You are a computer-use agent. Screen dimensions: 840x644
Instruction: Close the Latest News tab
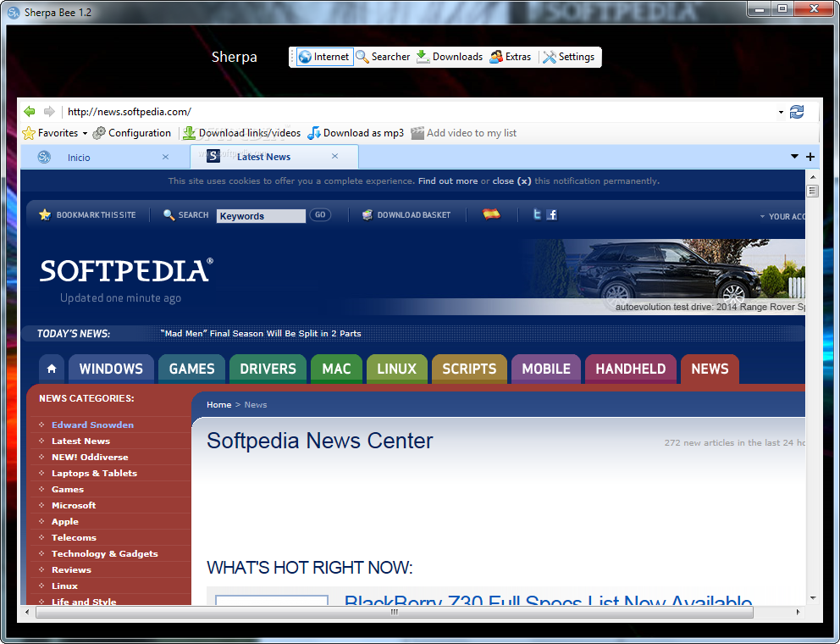coord(334,156)
